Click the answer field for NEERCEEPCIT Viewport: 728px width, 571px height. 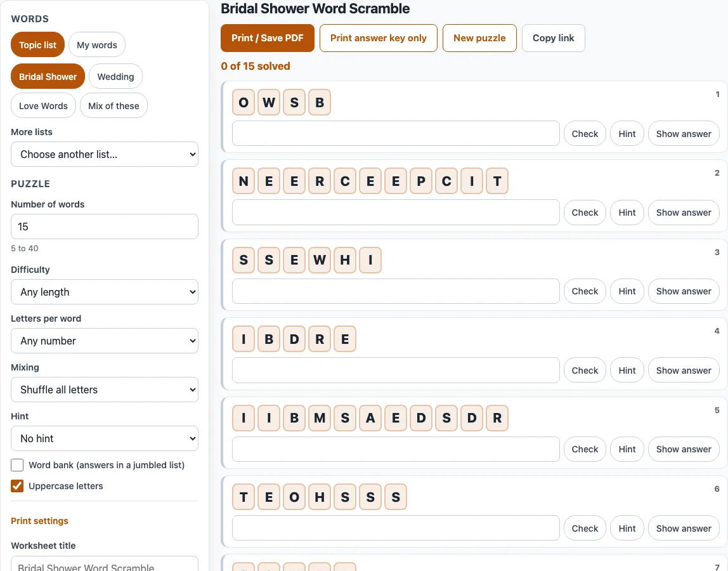tap(396, 213)
